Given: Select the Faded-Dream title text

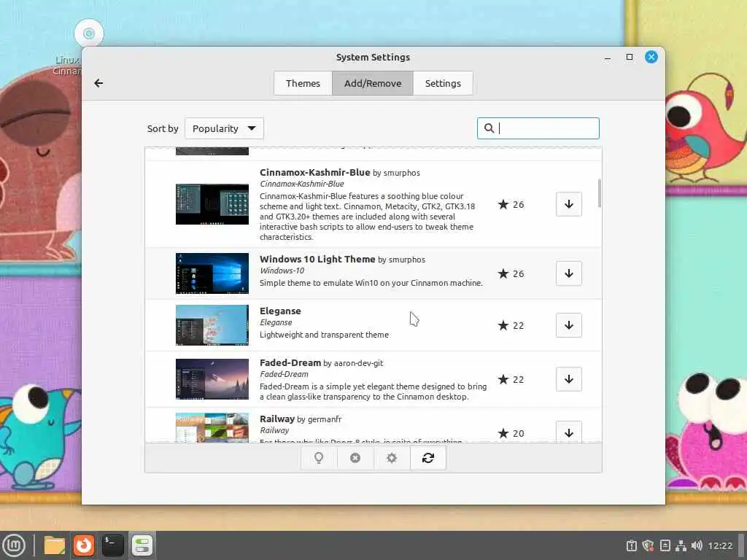Looking at the screenshot, I should pos(290,363).
